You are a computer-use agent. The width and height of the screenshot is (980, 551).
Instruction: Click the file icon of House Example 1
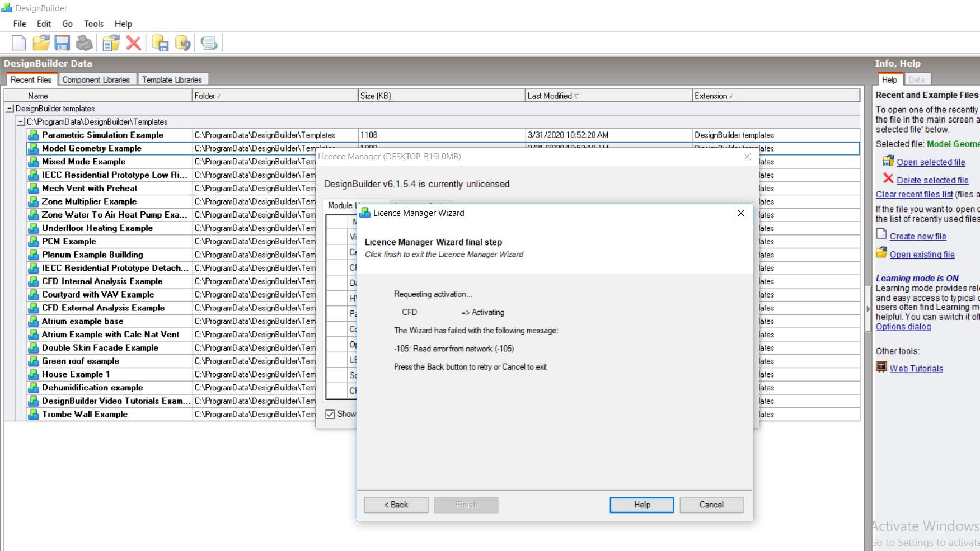pyautogui.click(x=34, y=375)
